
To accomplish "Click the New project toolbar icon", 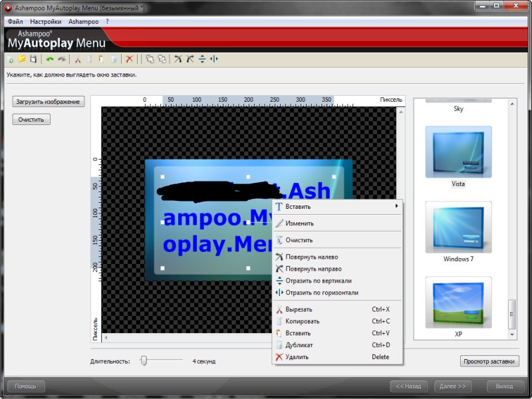I will [10, 59].
